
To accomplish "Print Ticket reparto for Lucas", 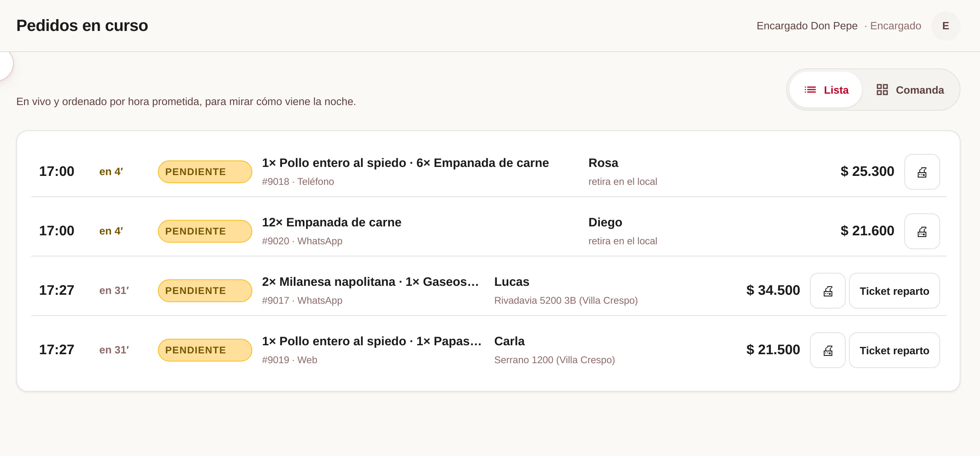I will (x=894, y=291).
